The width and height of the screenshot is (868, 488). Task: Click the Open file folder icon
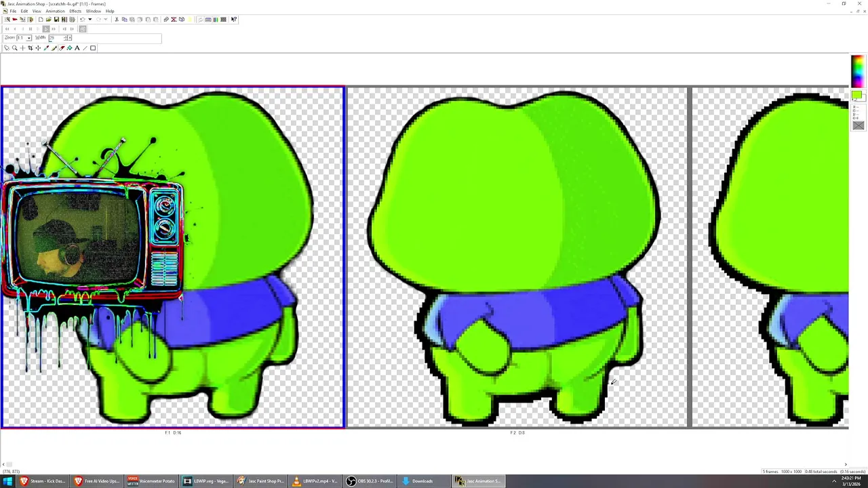(x=49, y=20)
